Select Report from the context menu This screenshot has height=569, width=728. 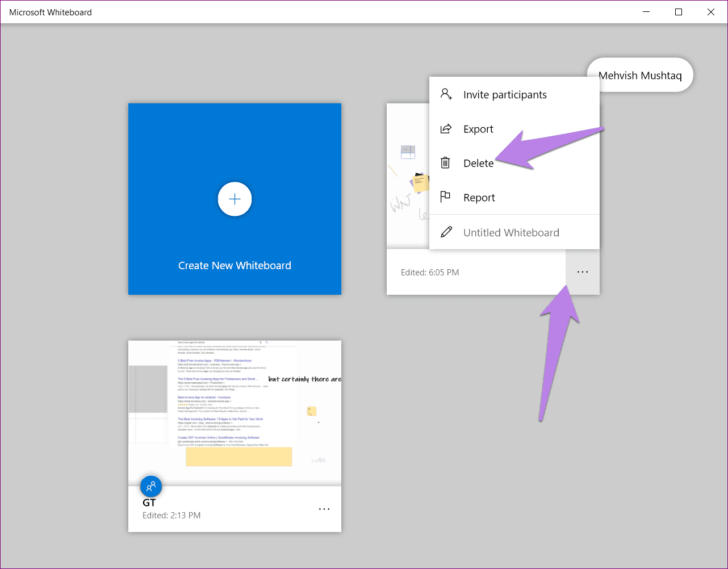click(514, 197)
